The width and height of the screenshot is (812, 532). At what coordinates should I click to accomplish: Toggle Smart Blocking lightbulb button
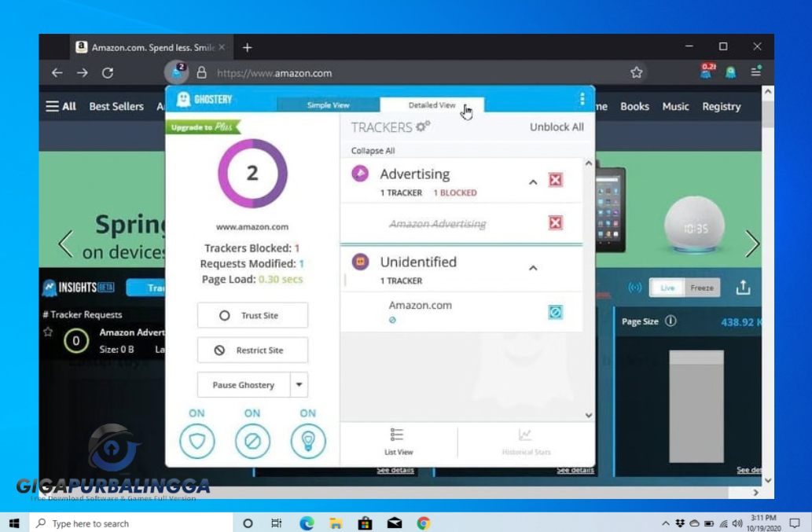[x=307, y=441]
